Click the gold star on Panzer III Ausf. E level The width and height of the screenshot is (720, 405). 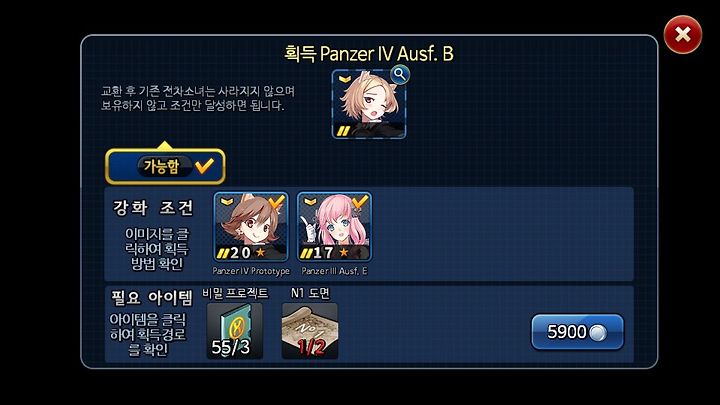[x=343, y=252]
